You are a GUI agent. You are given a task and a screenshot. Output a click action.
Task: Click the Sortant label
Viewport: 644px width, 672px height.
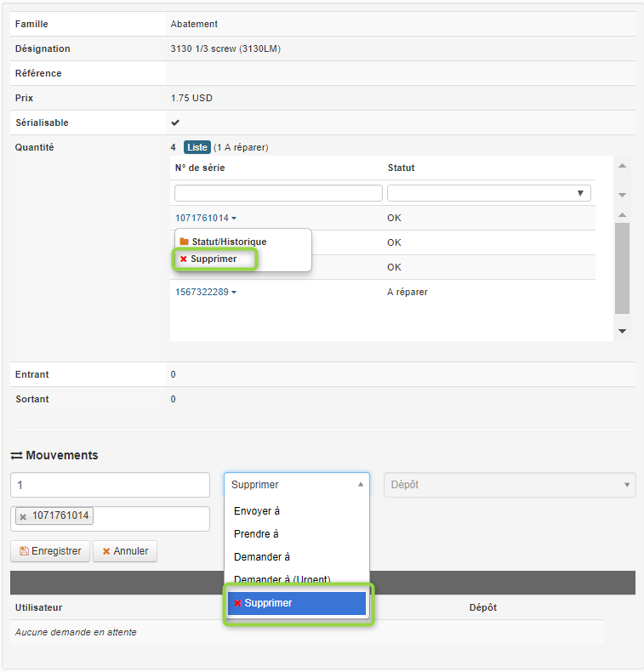coord(32,400)
